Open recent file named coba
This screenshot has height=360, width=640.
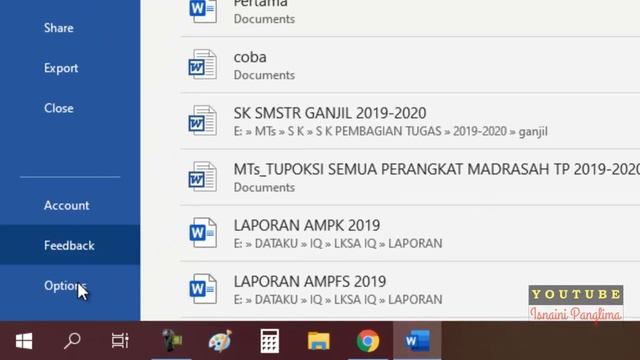250,57
